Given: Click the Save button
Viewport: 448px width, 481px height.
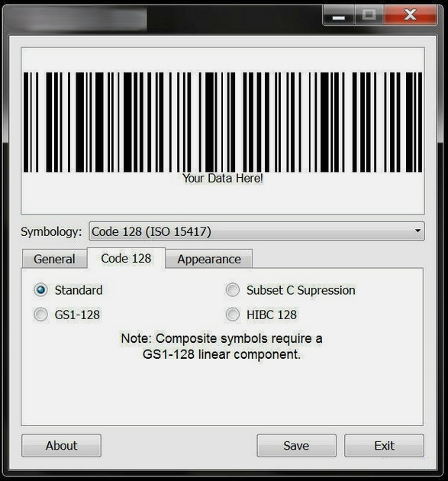Looking at the screenshot, I should [x=297, y=445].
